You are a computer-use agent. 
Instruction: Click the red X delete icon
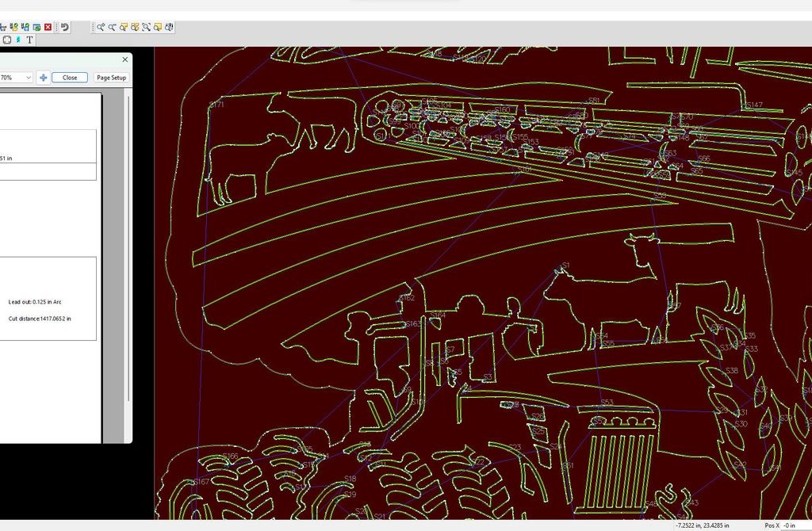(x=48, y=27)
